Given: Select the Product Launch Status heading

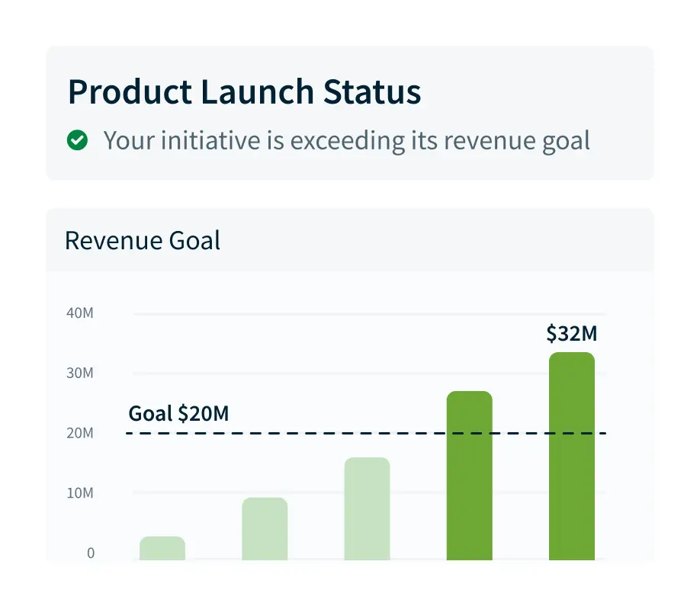Looking at the screenshot, I should click(245, 91).
